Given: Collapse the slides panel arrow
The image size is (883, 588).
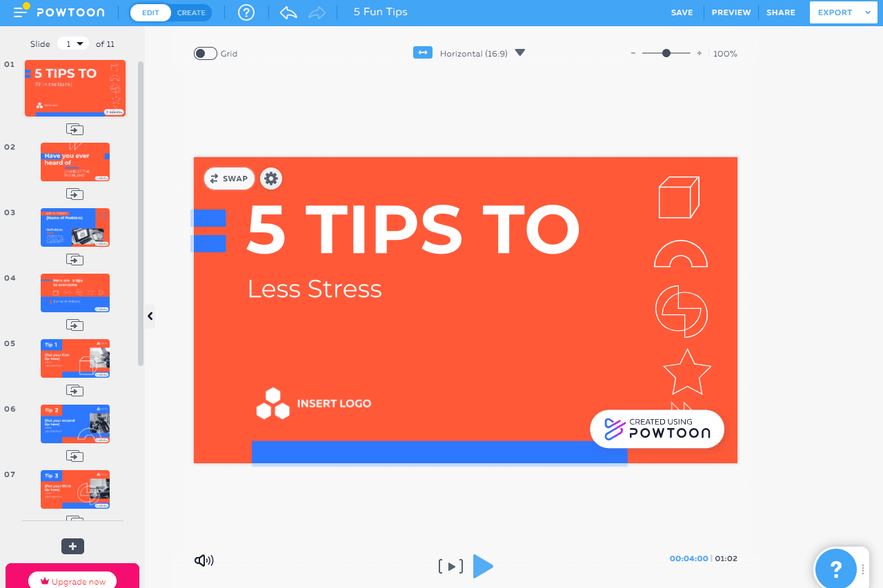Looking at the screenshot, I should 150,316.
